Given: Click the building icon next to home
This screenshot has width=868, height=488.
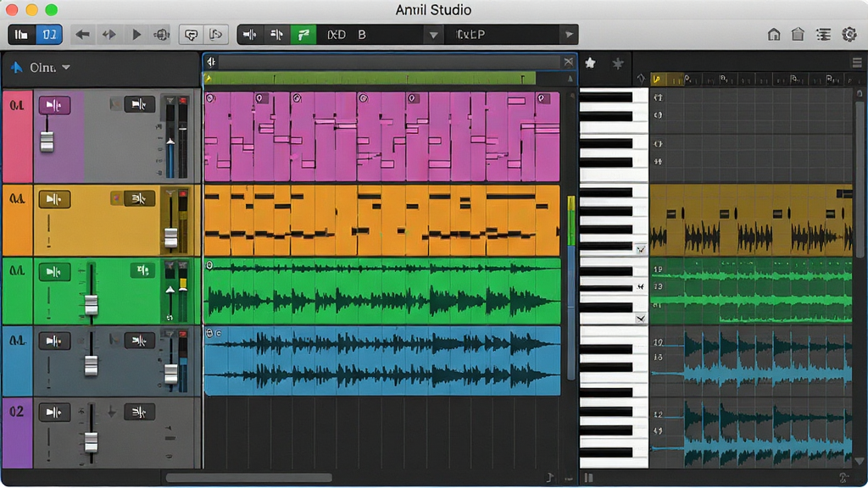Looking at the screenshot, I should [798, 34].
